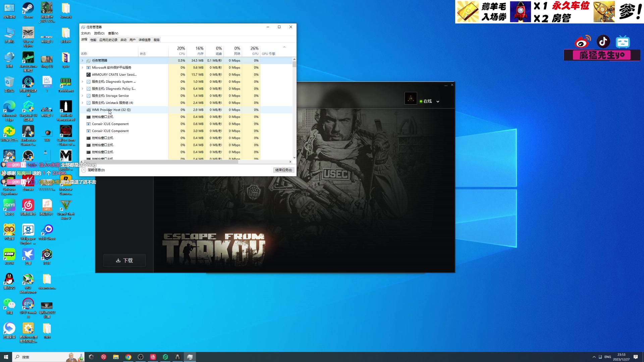The image size is (644, 362).
Task: Open the Tencent QQ penguin icon
Action: 9,282
